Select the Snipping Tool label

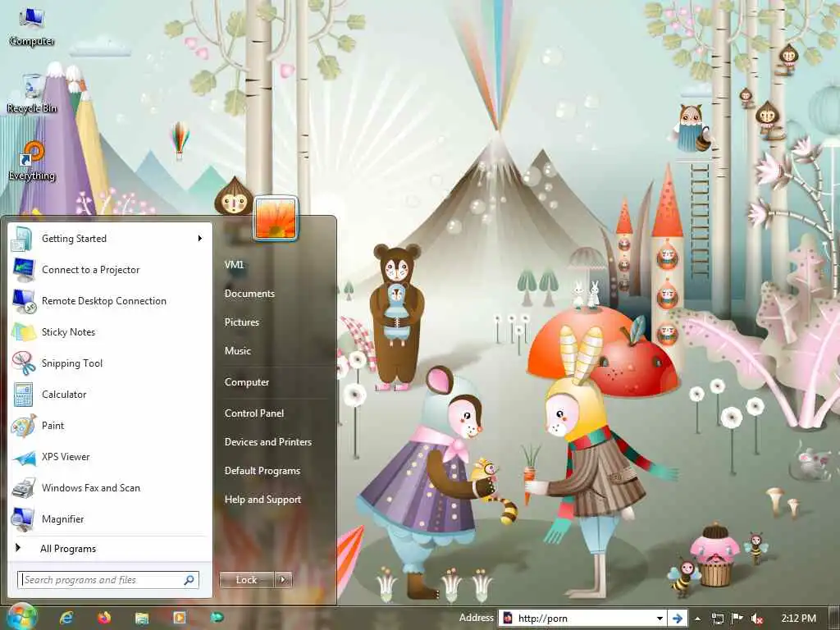click(72, 363)
